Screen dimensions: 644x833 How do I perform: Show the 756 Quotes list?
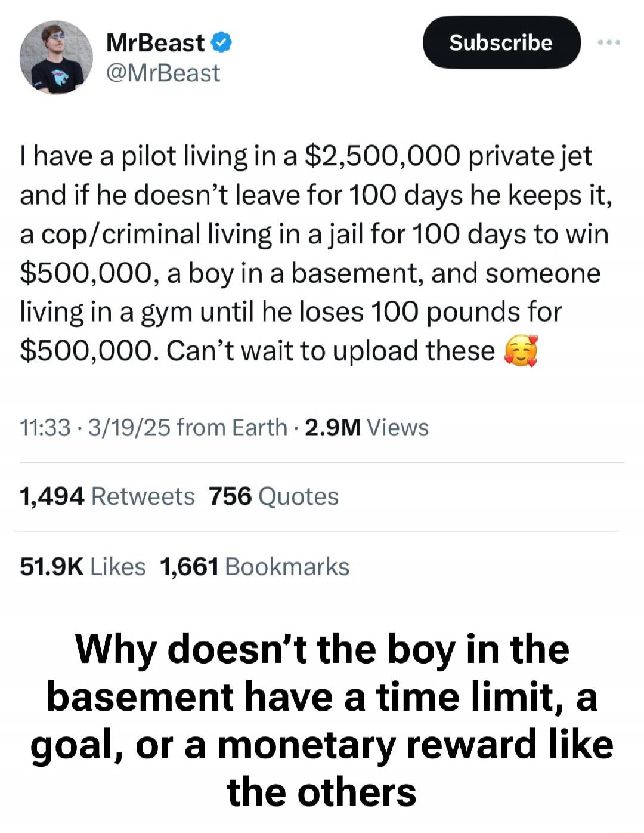click(x=274, y=496)
